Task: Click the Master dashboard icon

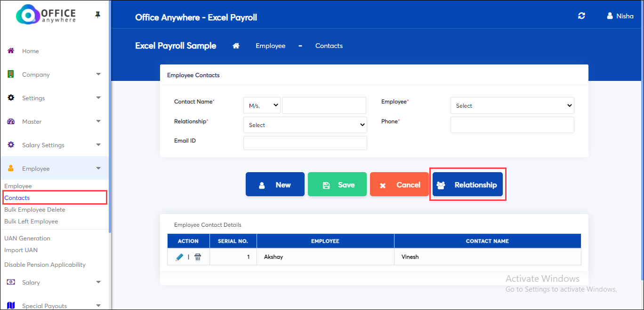Action: (11, 121)
